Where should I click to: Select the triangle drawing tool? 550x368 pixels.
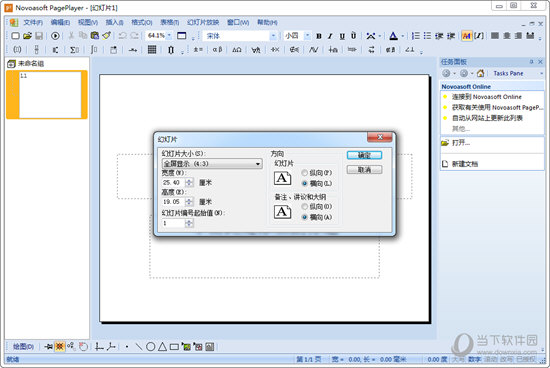162,347
